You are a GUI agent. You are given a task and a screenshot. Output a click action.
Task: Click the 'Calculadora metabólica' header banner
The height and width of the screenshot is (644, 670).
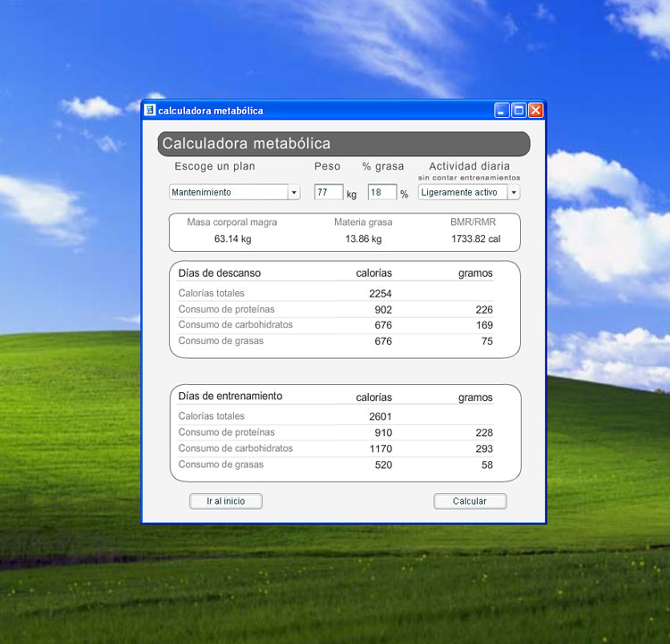(x=344, y=144)
